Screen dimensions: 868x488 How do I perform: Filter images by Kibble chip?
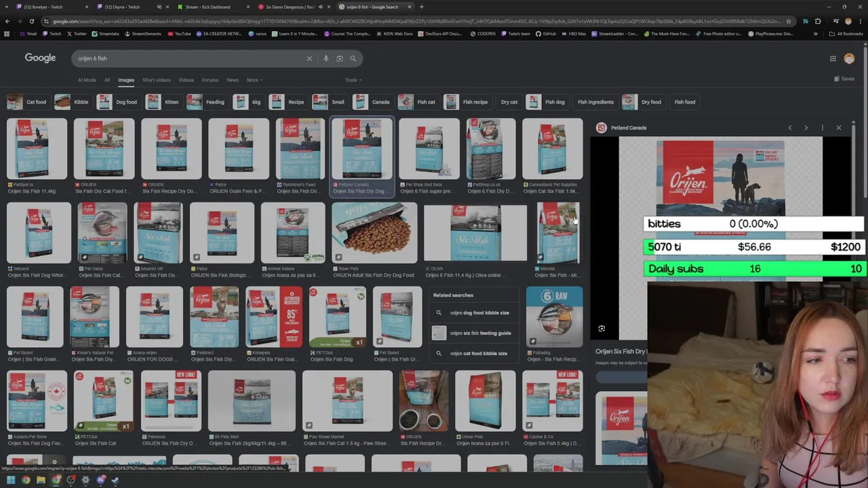click(x=73, y=102)
